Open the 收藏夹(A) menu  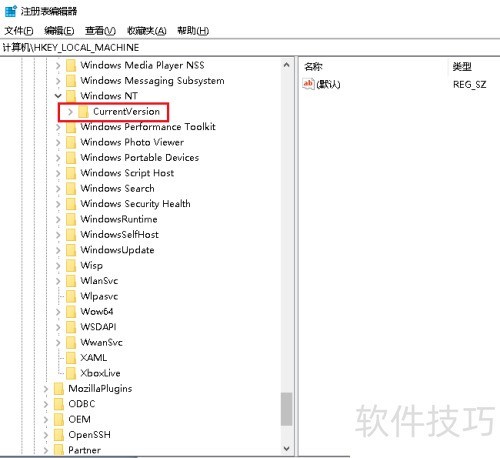click(x=147, y=31)
